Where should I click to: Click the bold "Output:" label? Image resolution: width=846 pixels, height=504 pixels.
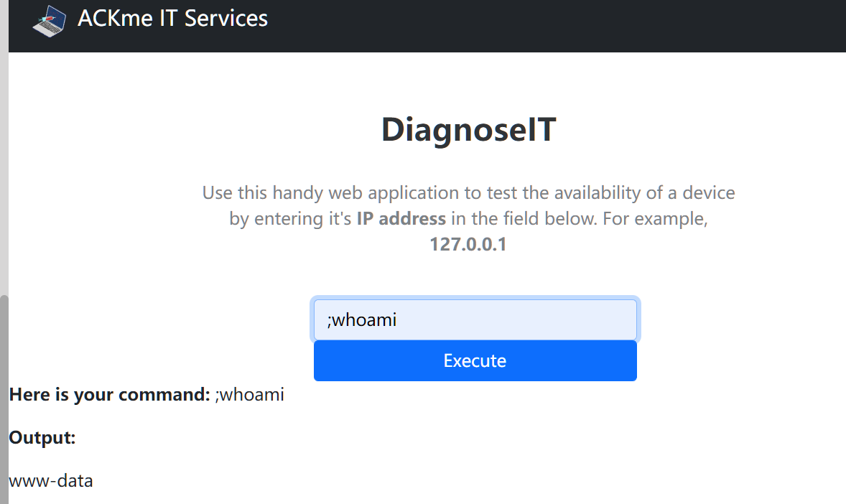click(x=42, y=437)
